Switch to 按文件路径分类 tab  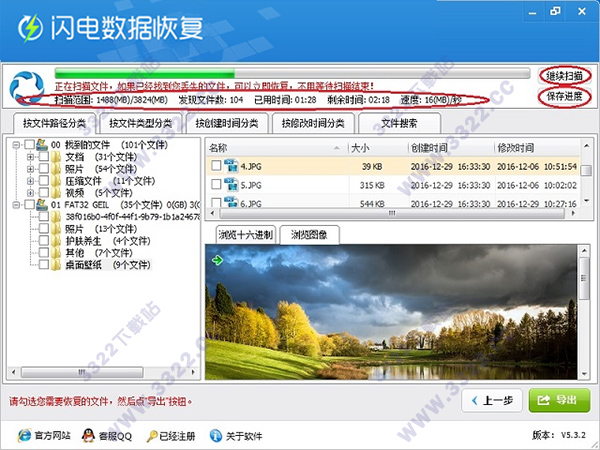54,123
